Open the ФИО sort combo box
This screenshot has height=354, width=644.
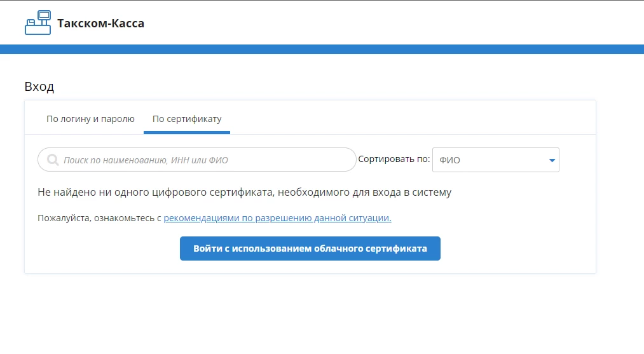click(x=495, y=160)
